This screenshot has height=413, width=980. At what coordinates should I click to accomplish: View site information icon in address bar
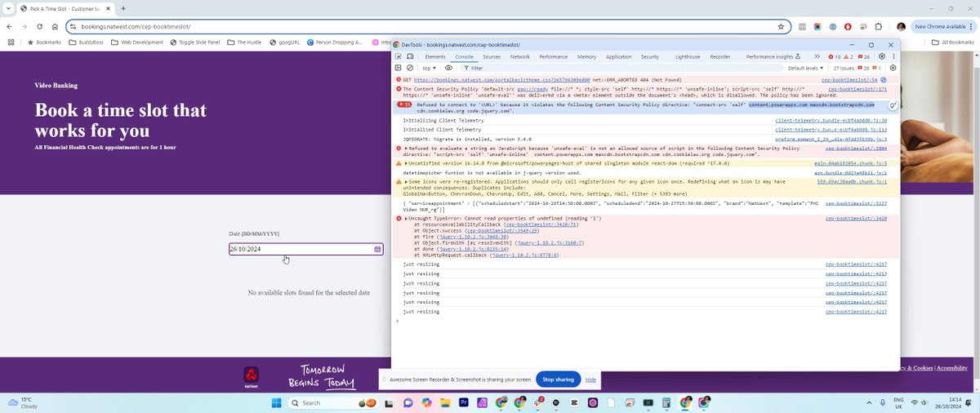(x=73, y=26)
